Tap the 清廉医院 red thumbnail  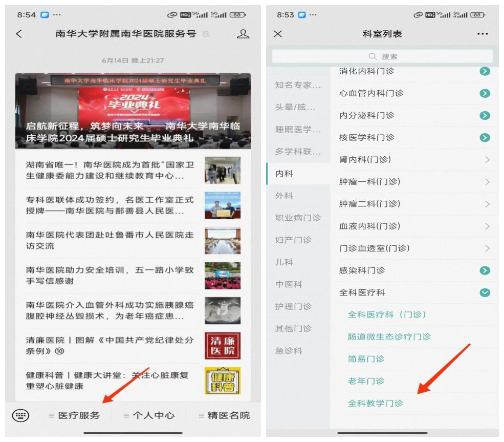pyautogui.click(x=223, y=346)
